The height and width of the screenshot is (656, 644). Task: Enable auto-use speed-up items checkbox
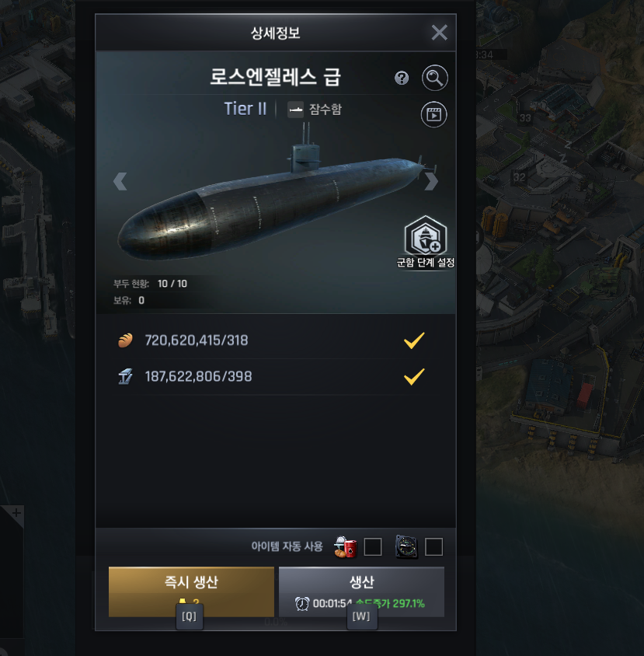pyautogui.click(x=433, y=547)
